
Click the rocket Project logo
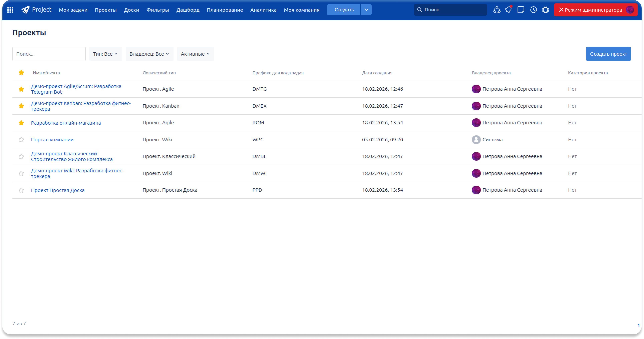click(37, 10)
